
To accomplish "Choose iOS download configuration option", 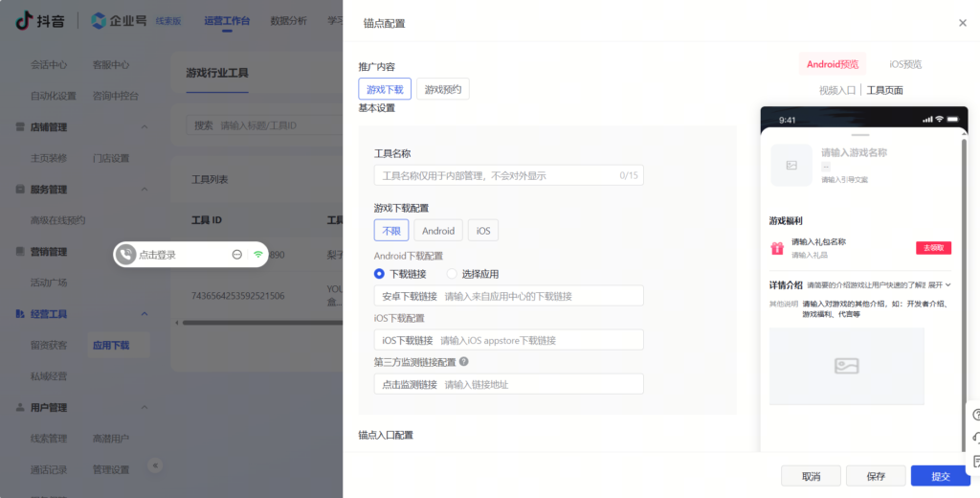I will [483, 230].
